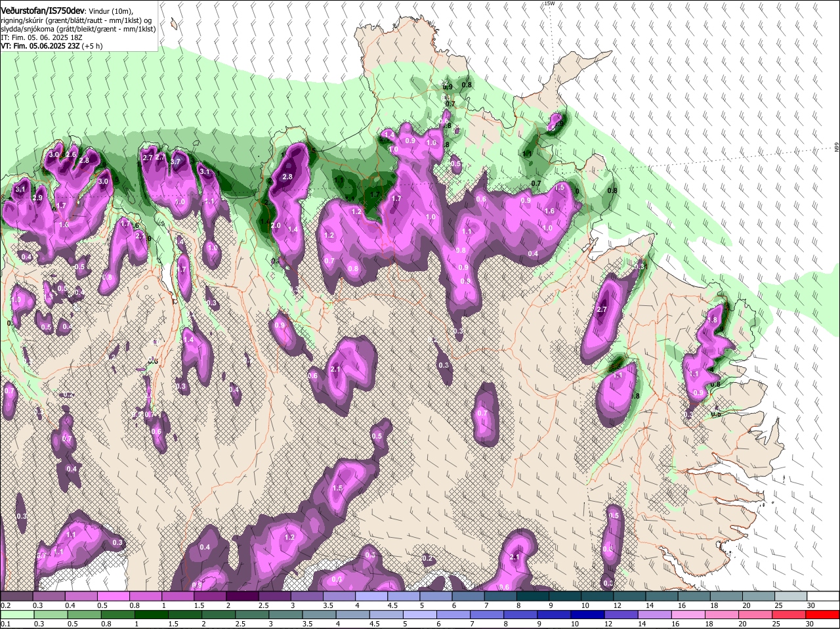
Task: Click snow legend swatch between 8 and 9
Action: pyautogui.click(x=533, y=596)
